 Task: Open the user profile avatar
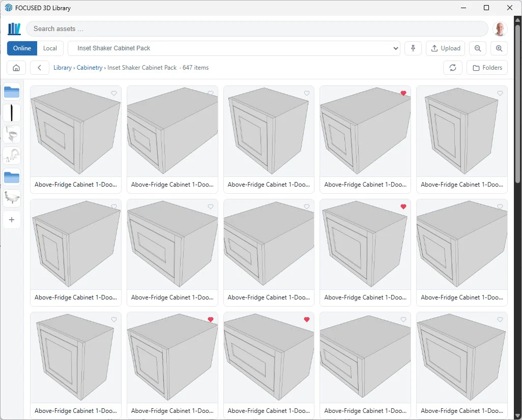click(500, 29)
